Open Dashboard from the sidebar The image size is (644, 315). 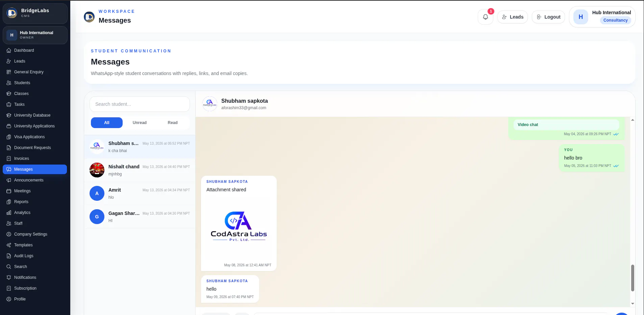click(35, 50)
